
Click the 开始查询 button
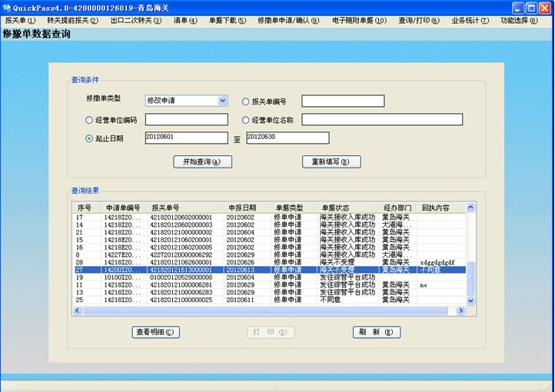click(x=202, y=162)
